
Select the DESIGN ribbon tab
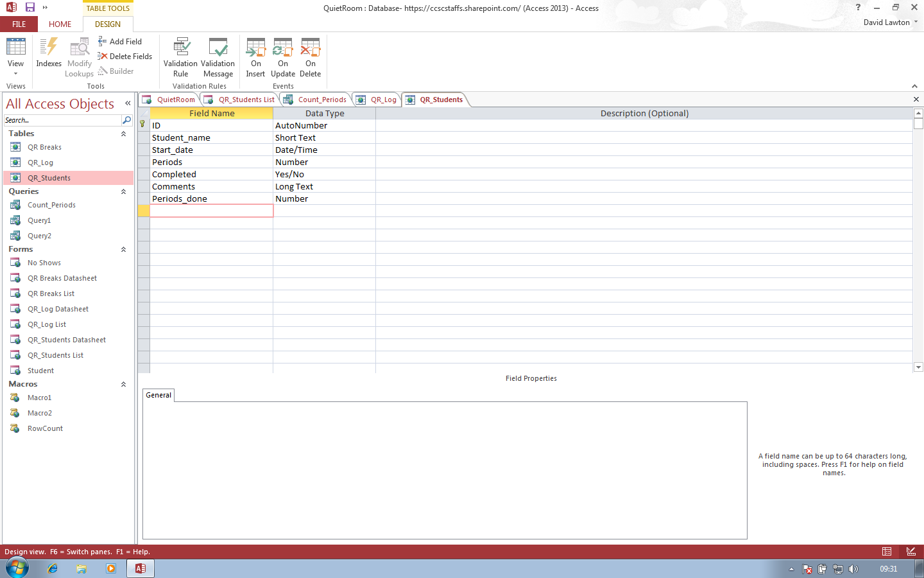coord(108,24)
